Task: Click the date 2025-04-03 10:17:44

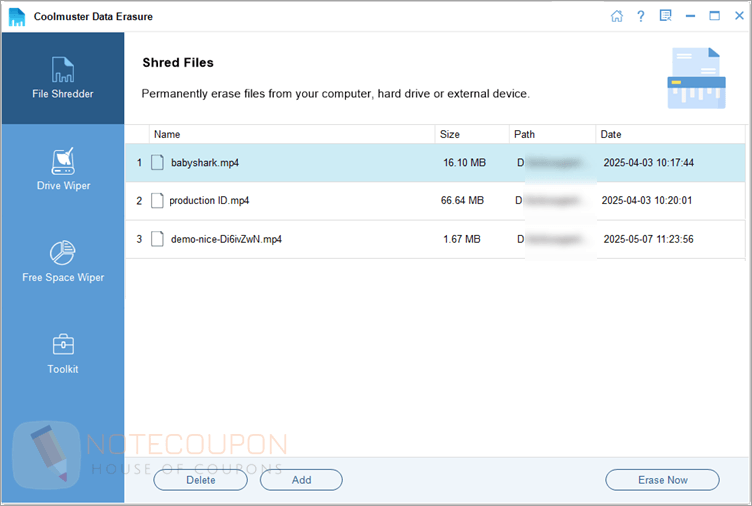Action: pyautogui.click(x=648, y=163)
